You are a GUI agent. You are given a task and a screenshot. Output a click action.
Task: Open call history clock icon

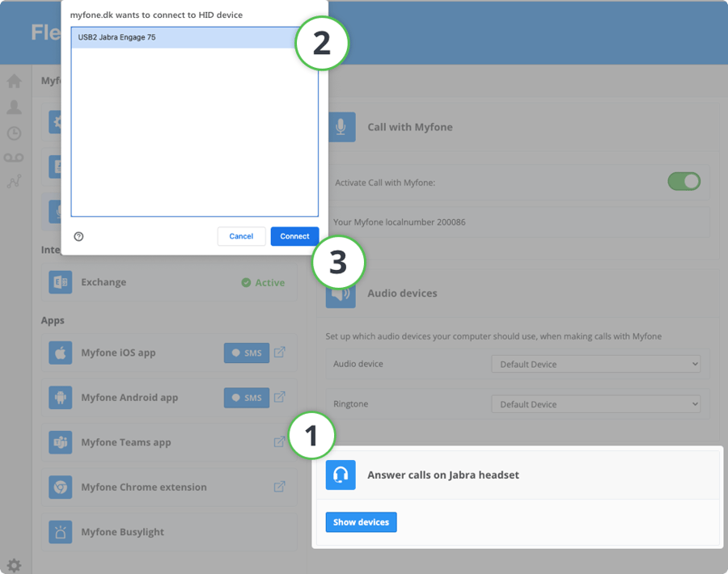pos(14,133)
